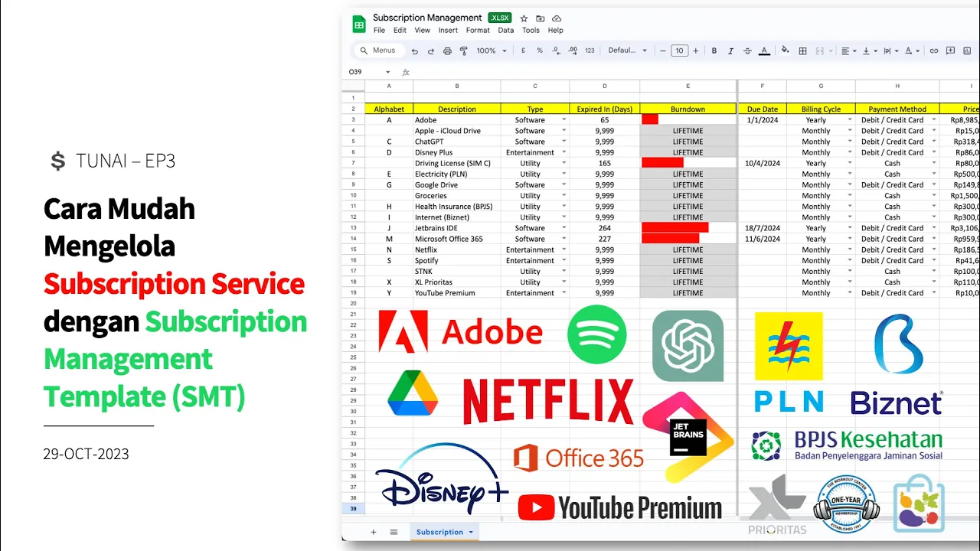
Task: Click the Merge cells icon
Action: point(820,51)
